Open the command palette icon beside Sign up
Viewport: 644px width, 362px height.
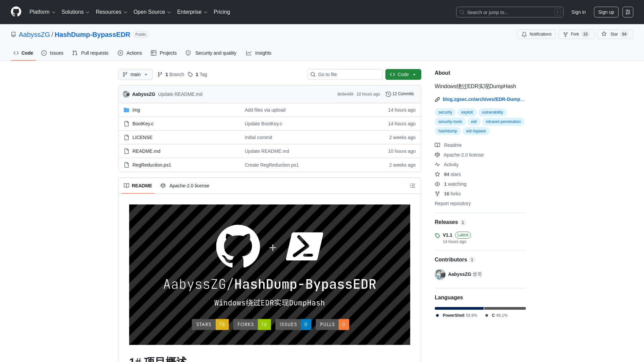point(628,12)
